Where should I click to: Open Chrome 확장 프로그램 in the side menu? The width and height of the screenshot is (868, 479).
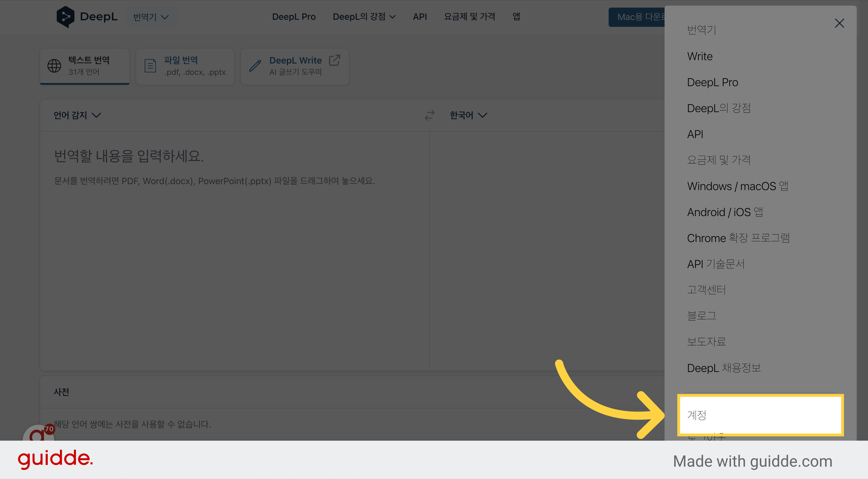coord(738,238)
